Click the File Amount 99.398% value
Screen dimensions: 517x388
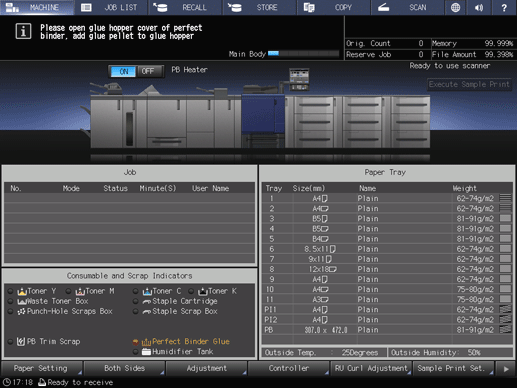(x=498, y=54)
